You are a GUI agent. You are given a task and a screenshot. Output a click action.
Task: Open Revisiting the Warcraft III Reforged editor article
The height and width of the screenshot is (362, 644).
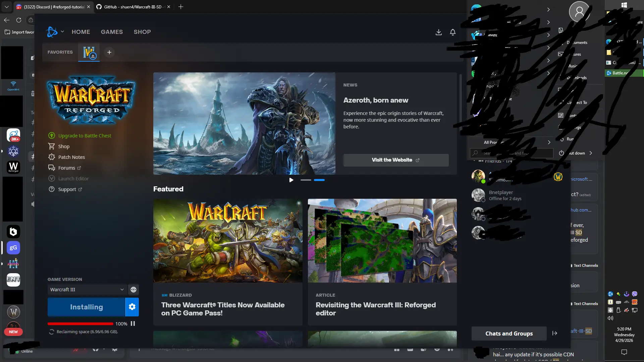[382, 262]
